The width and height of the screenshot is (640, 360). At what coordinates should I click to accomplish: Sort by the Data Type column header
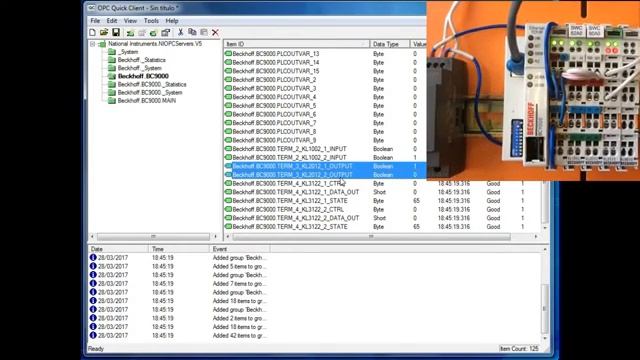click(x=390, y=44)
